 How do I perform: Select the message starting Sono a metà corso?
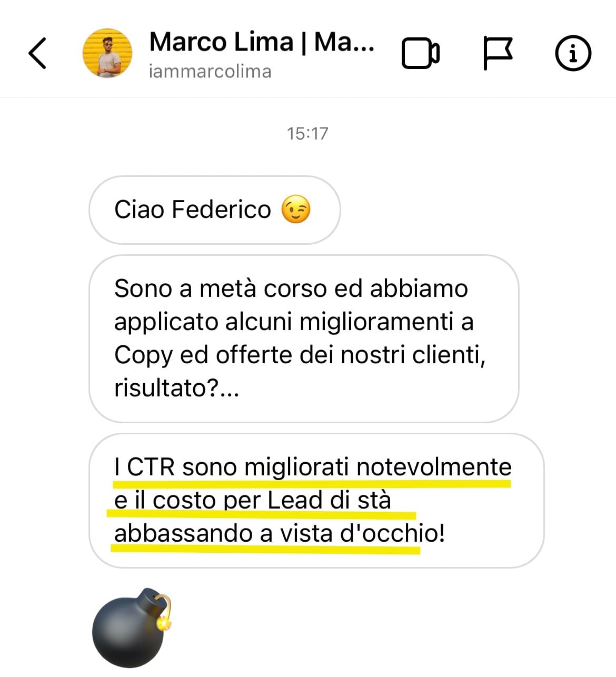(x=304, y=338)
